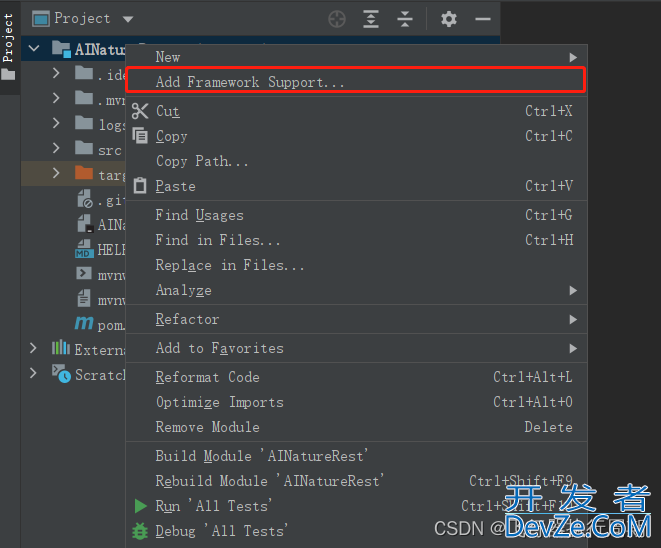The width and height of the screenshot is (661, 548).
Task: Select Run 'All Tests' entry
Action: tap(356, 506)
